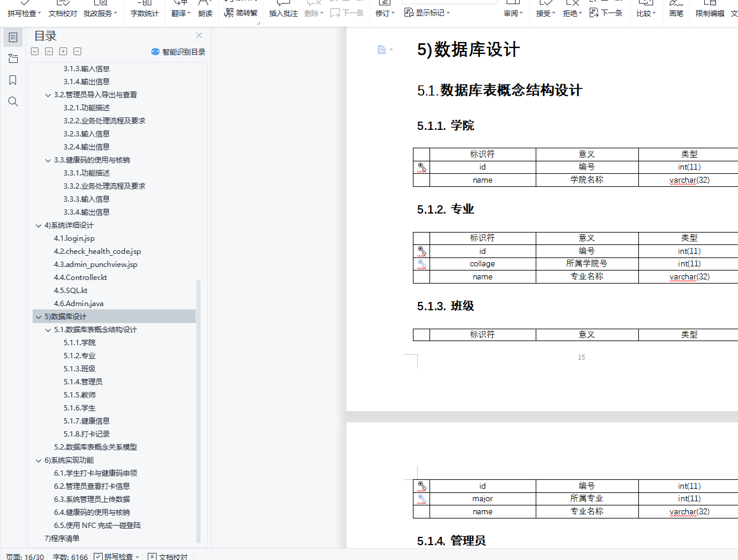Collapse the 5.1.数据库表概念结构设计 tree node
Screen dimensions: 738x560
(48, 330)
